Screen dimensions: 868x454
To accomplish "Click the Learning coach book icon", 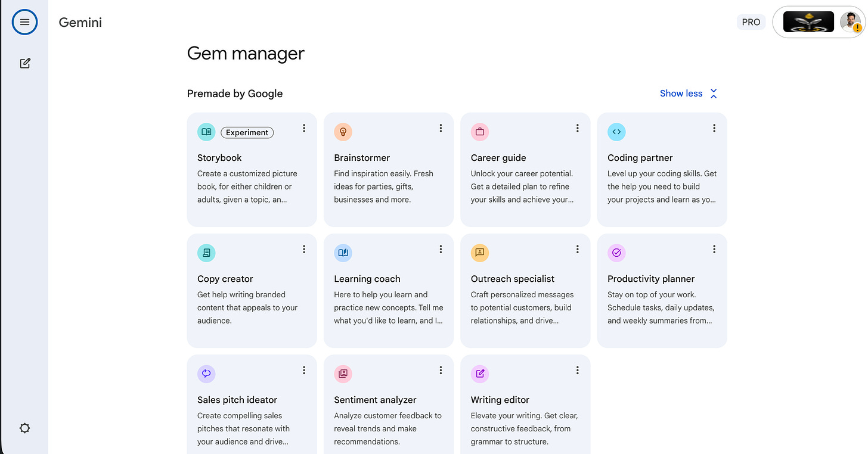I will coord(343,253).
